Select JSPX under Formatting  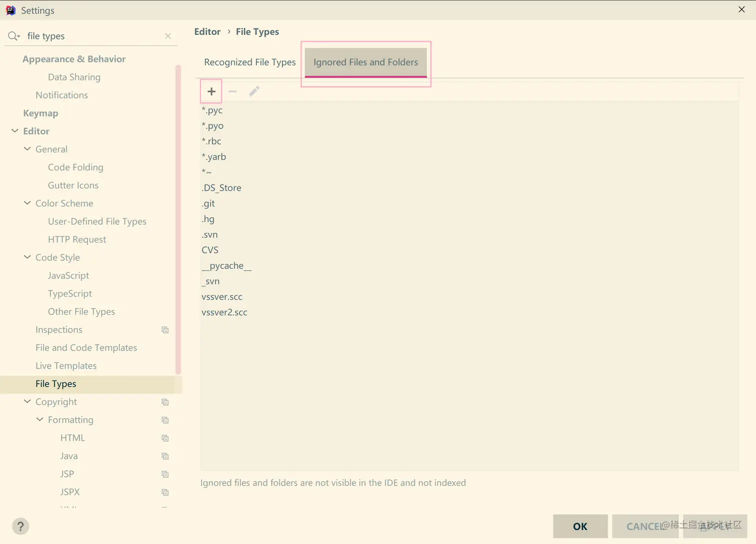pyautogui.click(x=70, y=492)
